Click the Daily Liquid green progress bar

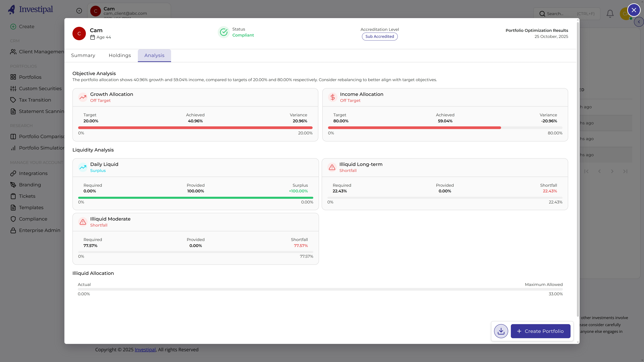[195, 198]
